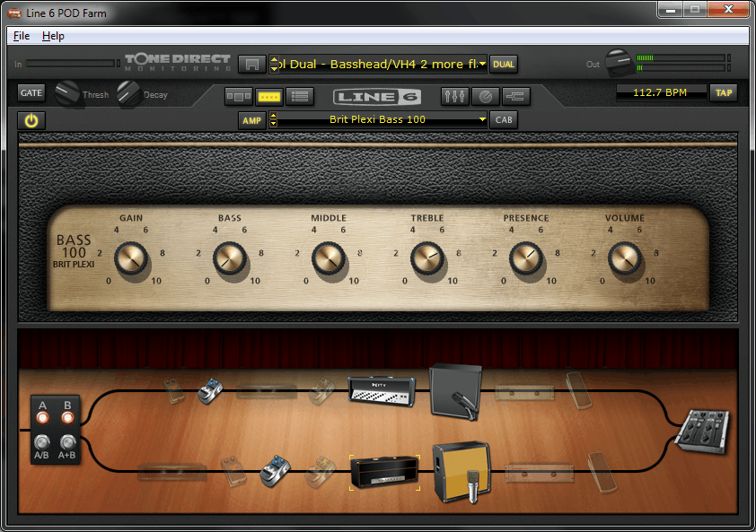Click the output level meter

[683, 63]
